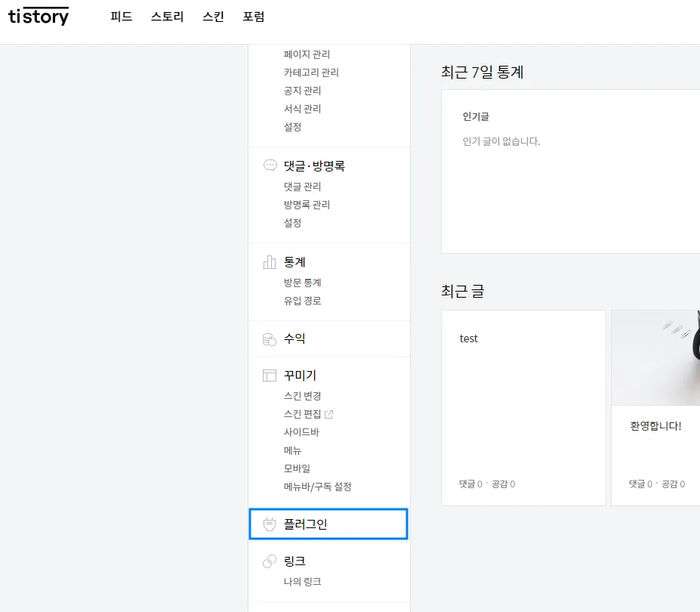Click the coins revenue icon
Viewport: 700px width, 612px height.
pyautogui.click(x=270, y=339)
